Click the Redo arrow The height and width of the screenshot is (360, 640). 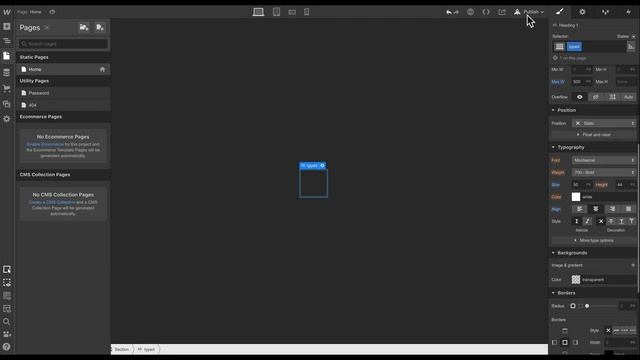point(456,12)
